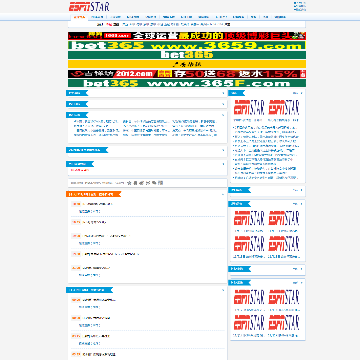Image resolution: width=360 pixels, height=360 pixels.
Task: Open right ESPN STAR thumbnail in top sidebar panel
Action: point(284,107)
